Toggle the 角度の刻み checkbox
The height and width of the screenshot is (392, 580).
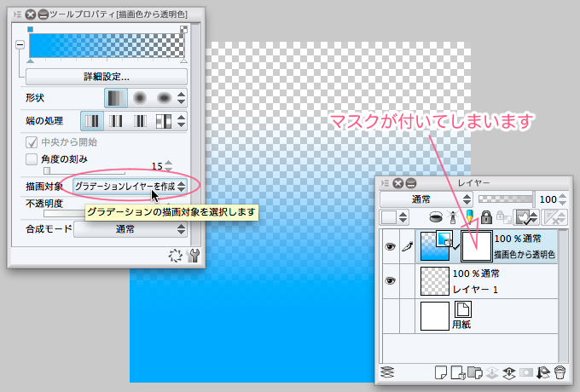point(32,159)
